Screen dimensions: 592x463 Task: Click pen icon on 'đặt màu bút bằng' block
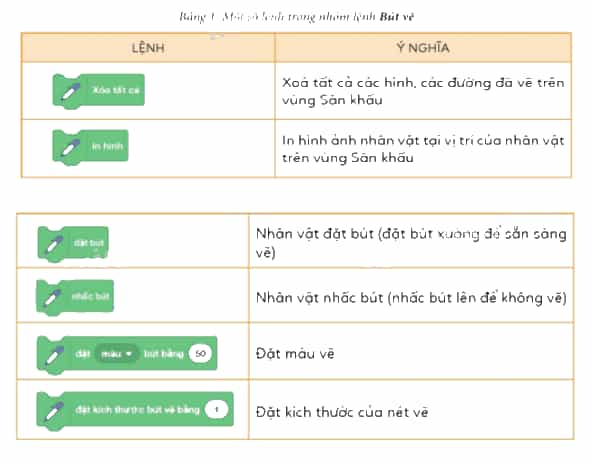(54, 355)
